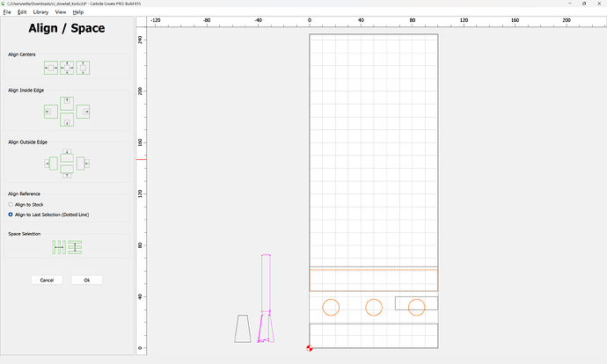Align to inside left edge
Image resolution: width=607 pixels, height=364 pixels.
click(x=51, y=112)
